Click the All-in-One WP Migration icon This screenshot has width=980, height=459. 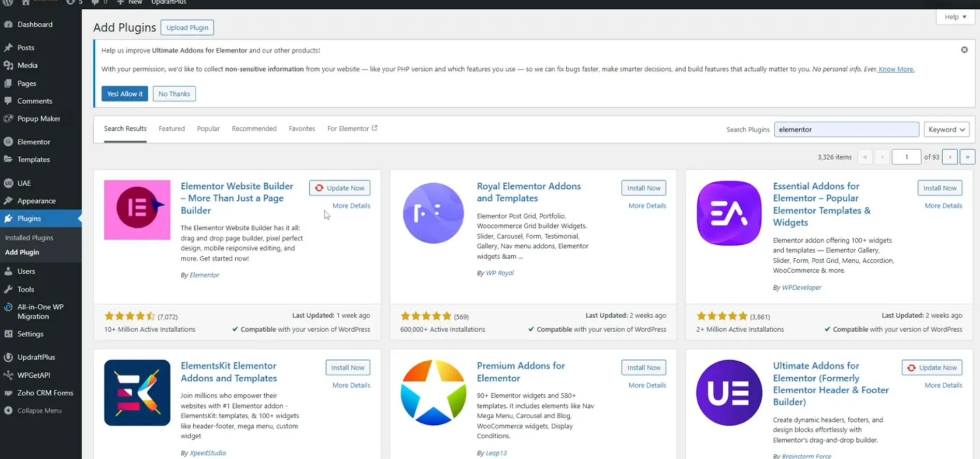(x=8, y=307)
